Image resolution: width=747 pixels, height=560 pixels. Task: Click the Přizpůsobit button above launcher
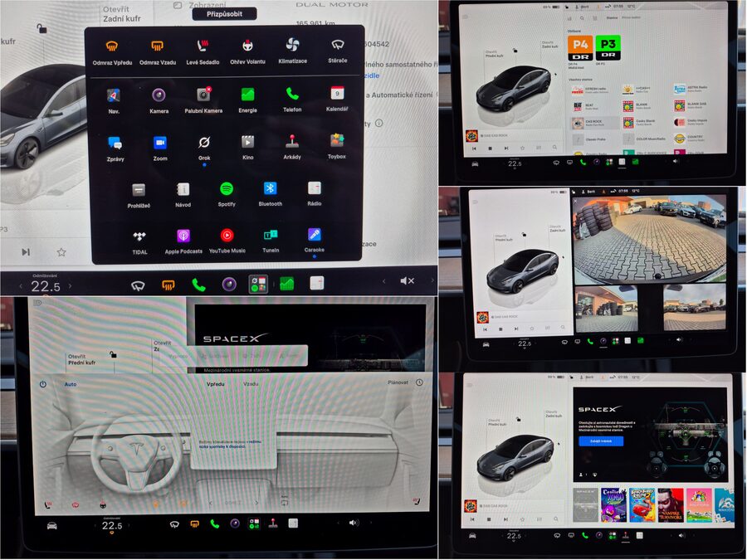224,14
